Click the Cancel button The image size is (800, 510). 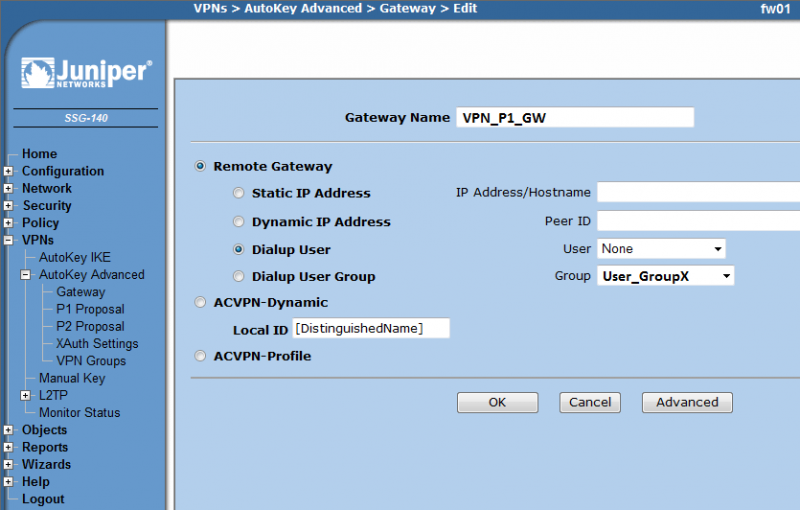590,402
